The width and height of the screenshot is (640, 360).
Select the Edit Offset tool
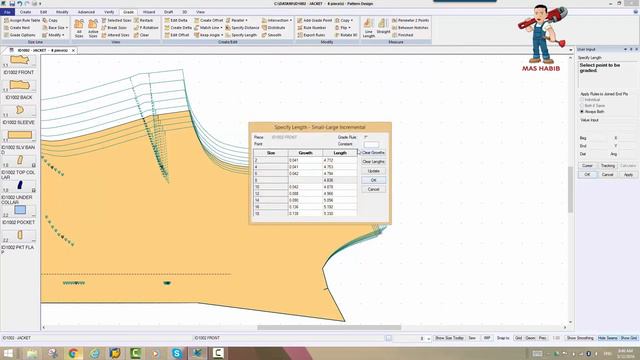[x=177, y=35]
